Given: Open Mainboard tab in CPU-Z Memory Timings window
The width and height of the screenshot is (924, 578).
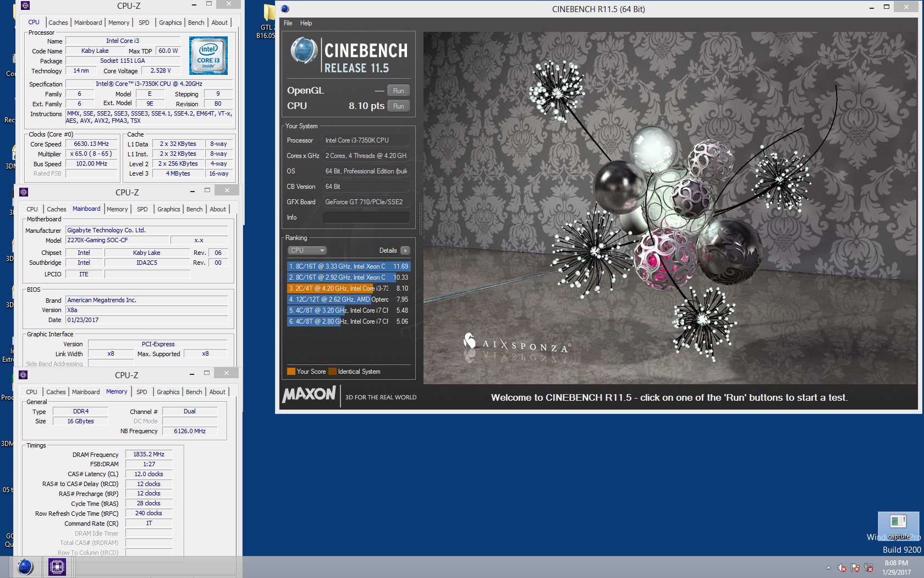Looking at the screenshot, I should [86, 392].
